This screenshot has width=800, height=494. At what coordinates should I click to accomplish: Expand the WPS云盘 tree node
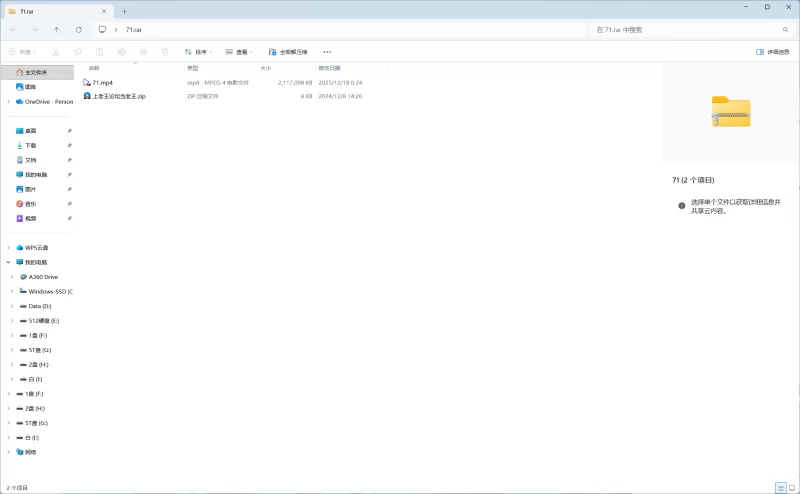tap(9, 247)
